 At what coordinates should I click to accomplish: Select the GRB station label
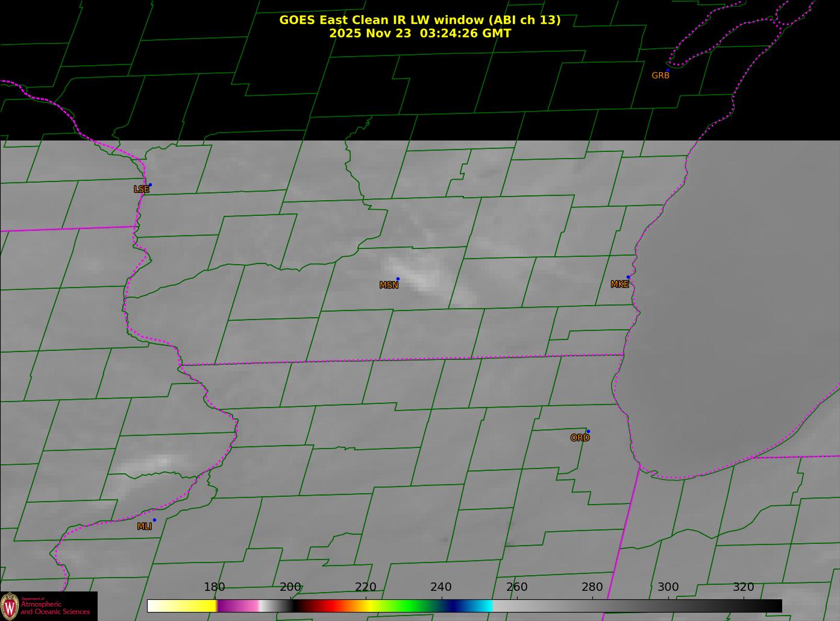click(x=660, y=75)
